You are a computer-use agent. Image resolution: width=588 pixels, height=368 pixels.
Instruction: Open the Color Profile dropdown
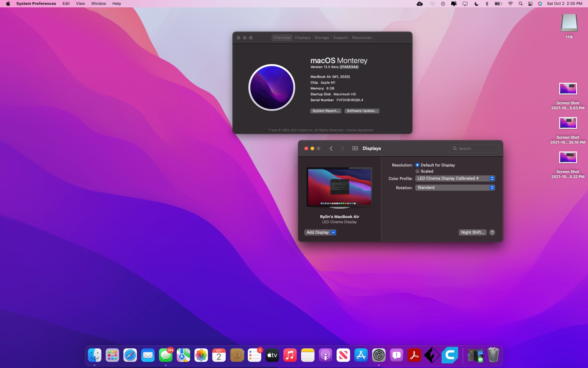pyautogui.click(x=455, y=178)
